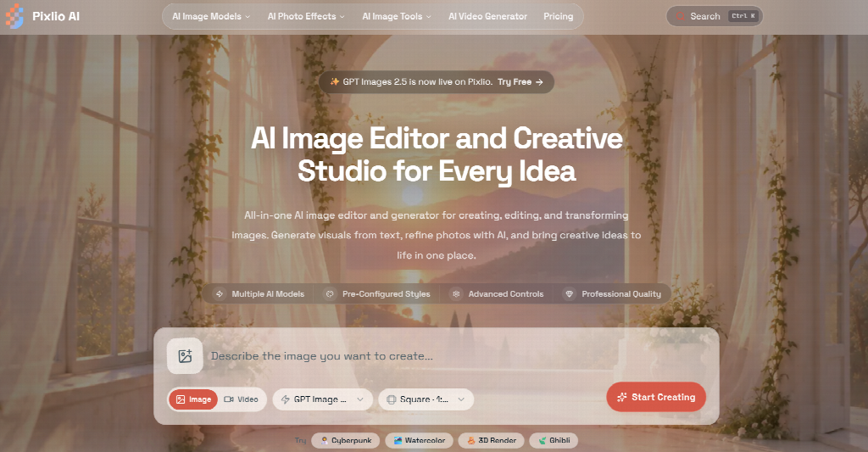Screen dimensions: 868x452
Task: Switch to Video generation mode
Action: [242, 399]
